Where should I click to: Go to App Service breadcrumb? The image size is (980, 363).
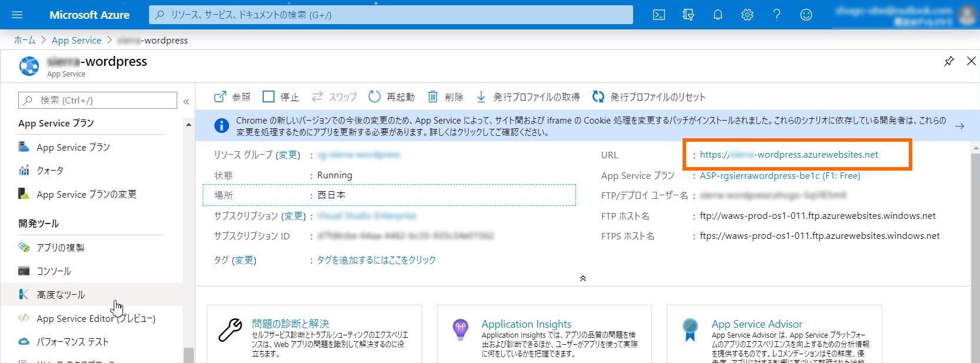pyautogui.click(x=77, y=40)
